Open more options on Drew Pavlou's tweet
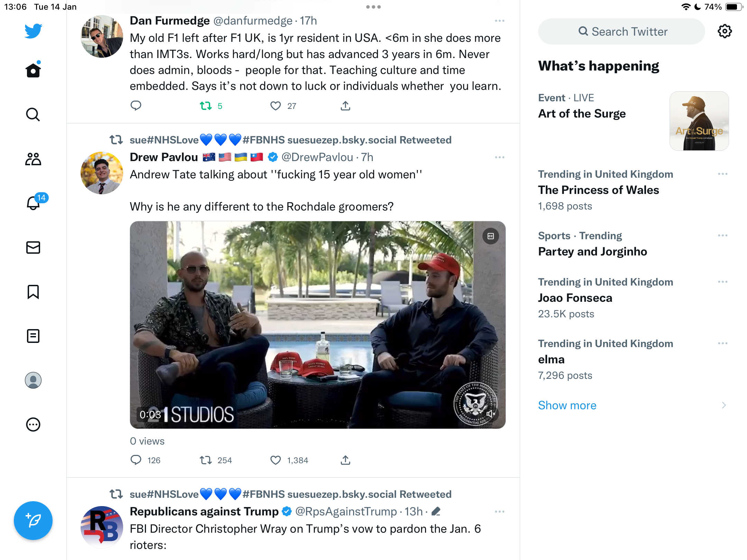The height and width of the screenshot is (560, 747). [x=500, y=157]
